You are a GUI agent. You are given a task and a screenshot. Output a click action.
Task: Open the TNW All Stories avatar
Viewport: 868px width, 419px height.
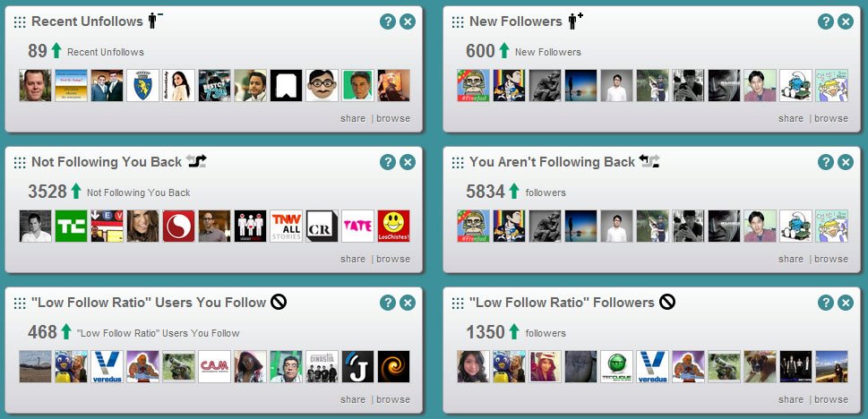tap(286, 226)
